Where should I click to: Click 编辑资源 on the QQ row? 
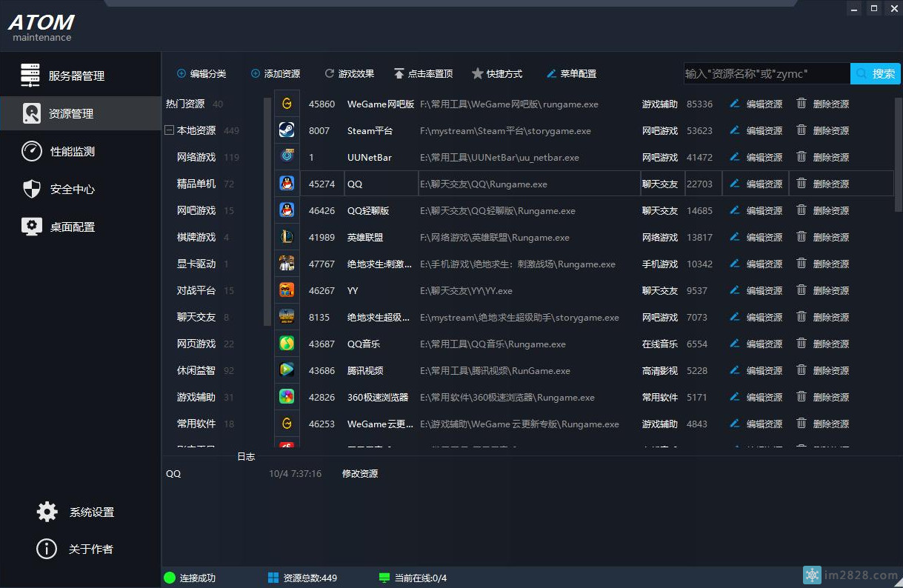click(755, 184)
